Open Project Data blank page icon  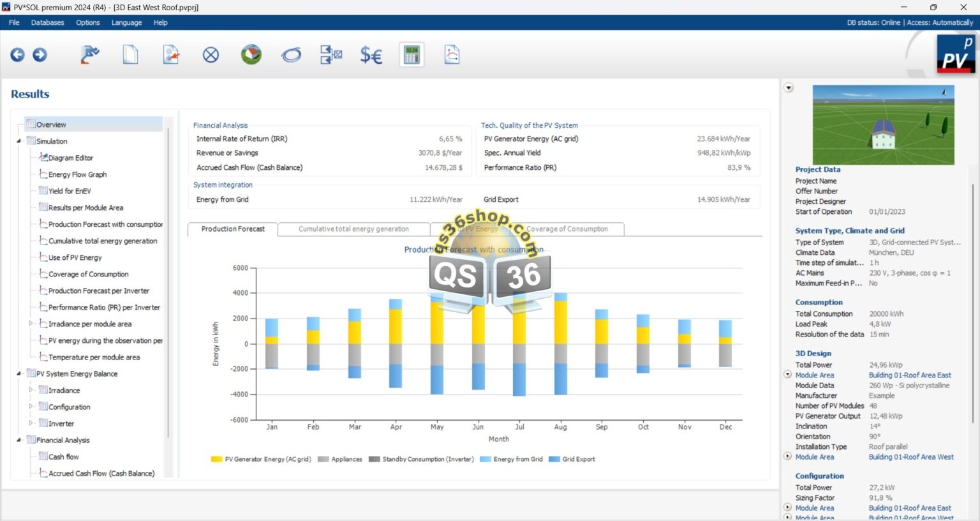coord(130,55)
